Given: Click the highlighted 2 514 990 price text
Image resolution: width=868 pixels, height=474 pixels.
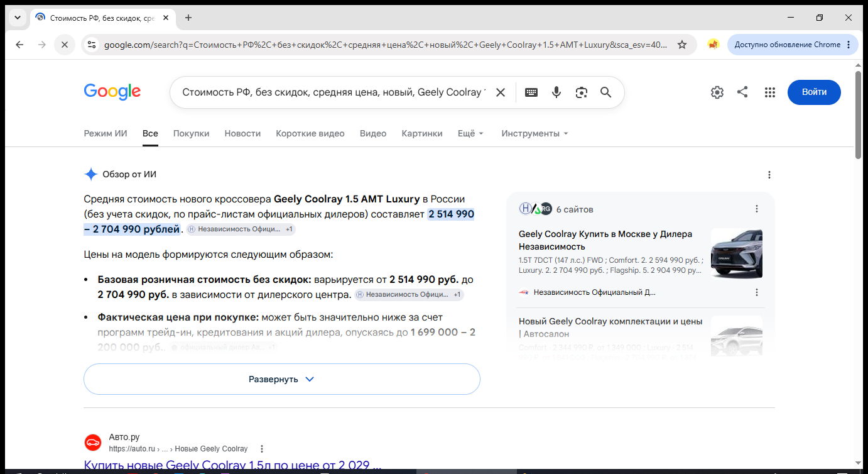Looking at the screenshot, I should 451,214.
